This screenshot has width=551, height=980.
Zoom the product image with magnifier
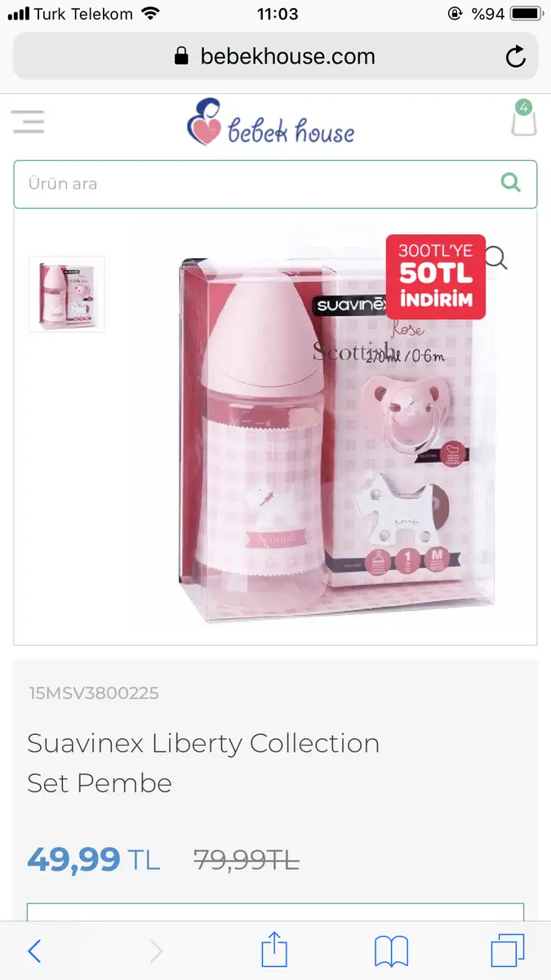(x=495, y=258)
